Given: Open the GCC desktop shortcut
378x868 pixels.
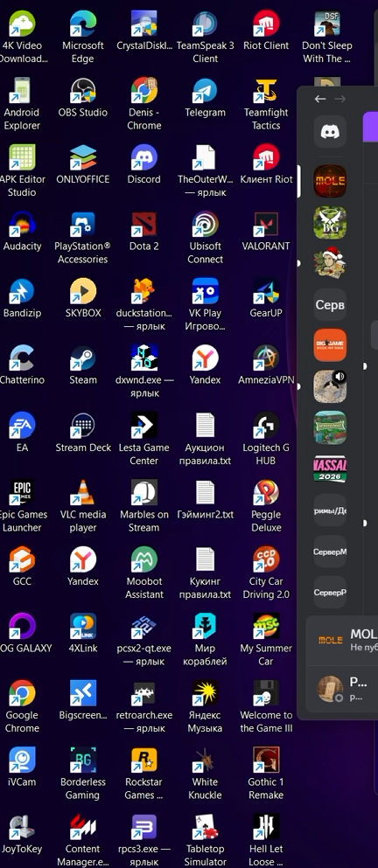Looking at the screenshot, I should pyautogui.click(x=22, y=560).
